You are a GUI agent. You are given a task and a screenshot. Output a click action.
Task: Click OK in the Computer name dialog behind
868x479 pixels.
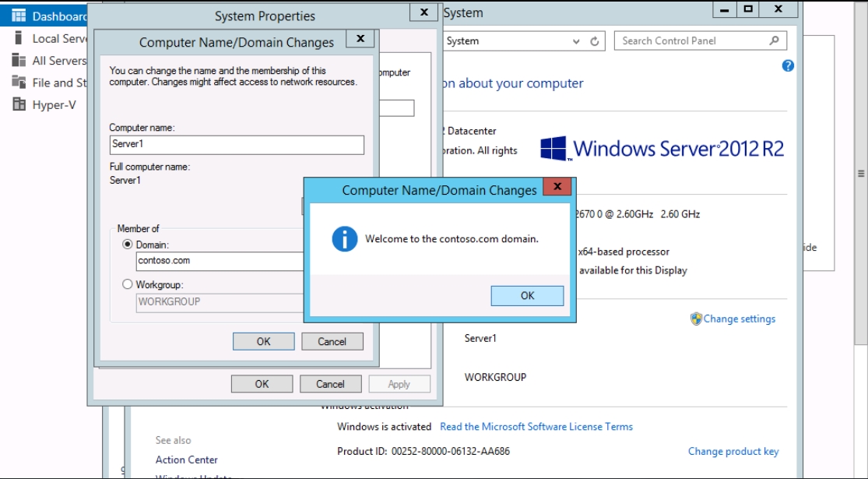[x=263, y=342]
